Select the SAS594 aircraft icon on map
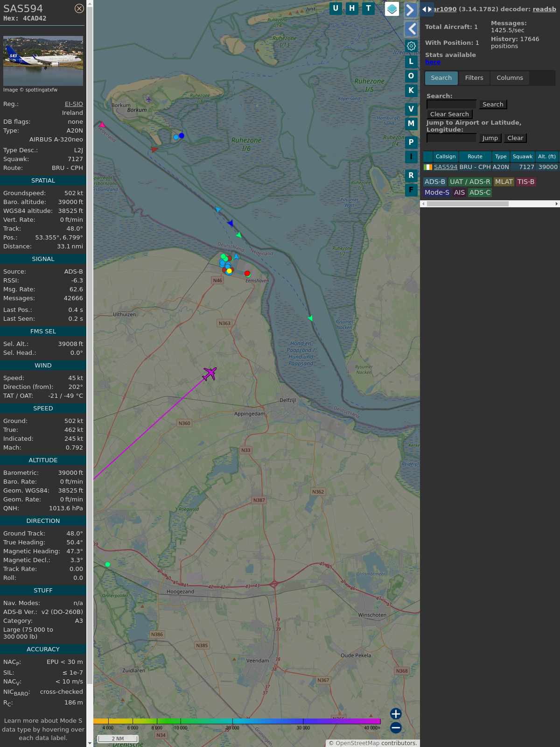The image size is (560, 747). click(210, 373)
